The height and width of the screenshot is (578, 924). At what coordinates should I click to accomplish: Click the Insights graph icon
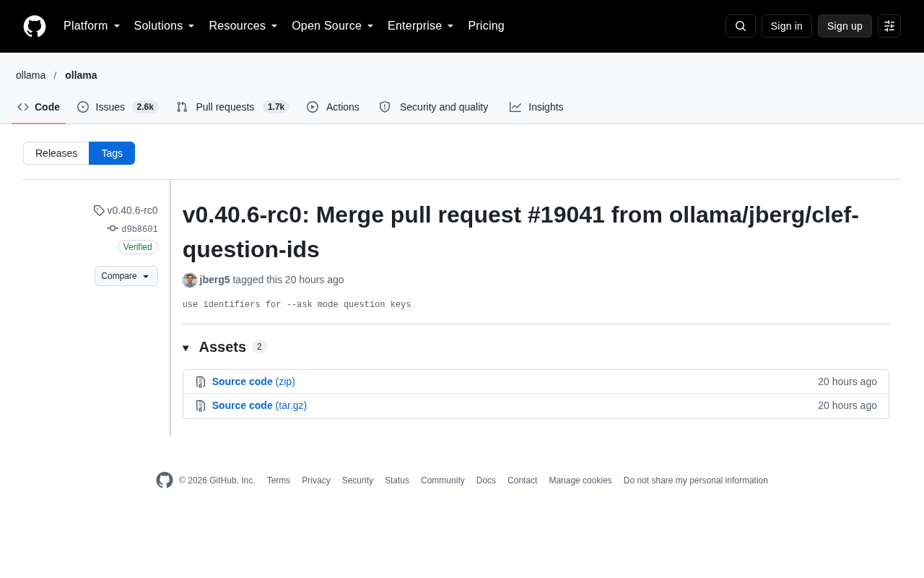click(x=515, y=107)
